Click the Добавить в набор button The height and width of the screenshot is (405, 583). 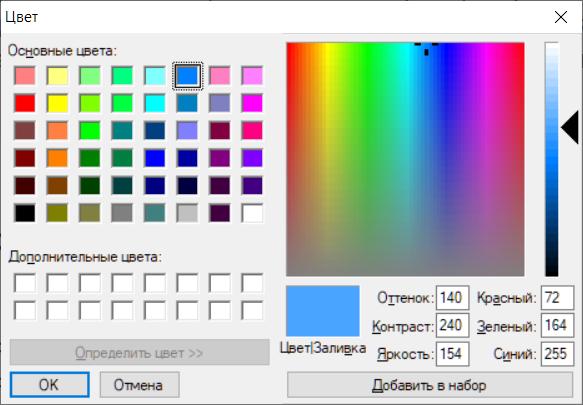(430, 385)
